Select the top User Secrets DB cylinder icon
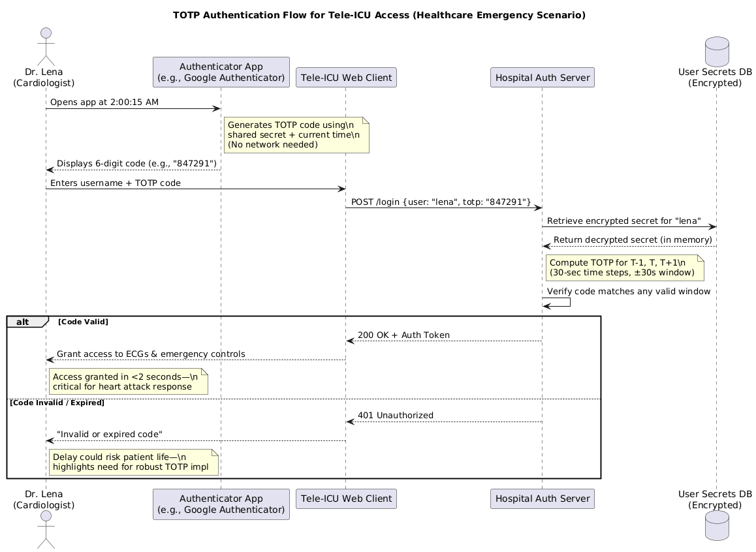This screenshot has width=756, height=552. 716,42
